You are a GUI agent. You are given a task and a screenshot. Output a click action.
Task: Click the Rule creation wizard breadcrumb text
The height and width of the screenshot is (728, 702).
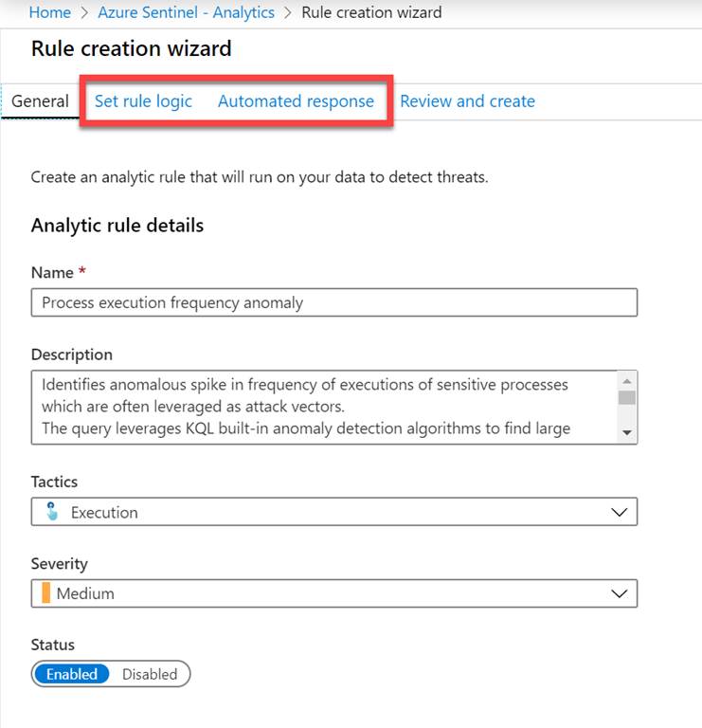[x=371, y=12]
